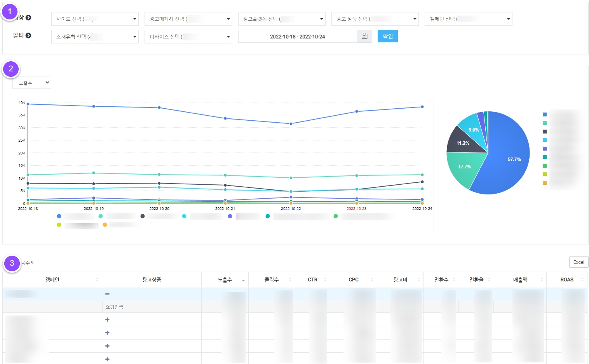Screen dimensions: 589x364
Task: Click the calendar icon beside date range
Action: [x=364, y=36]
